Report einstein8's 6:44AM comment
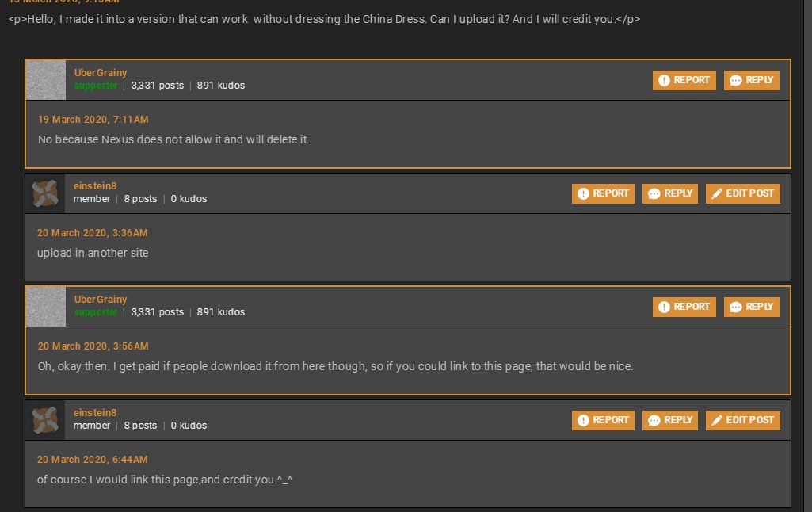The height and width of the screenshot is (512, 812). pyautogui.click(x=604, y=420)
